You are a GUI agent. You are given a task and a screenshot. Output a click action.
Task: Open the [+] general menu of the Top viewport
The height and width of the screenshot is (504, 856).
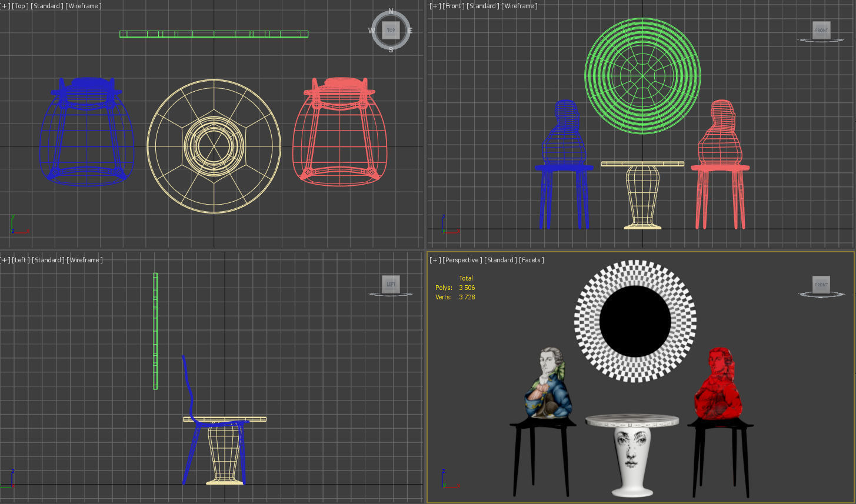coord(5,6)
